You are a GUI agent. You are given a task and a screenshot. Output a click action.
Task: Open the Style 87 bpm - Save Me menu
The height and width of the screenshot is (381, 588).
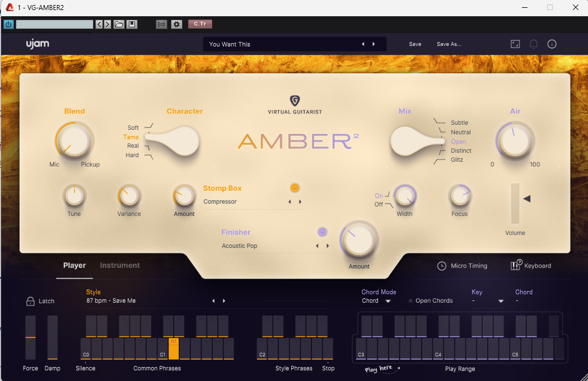(111, 300)
